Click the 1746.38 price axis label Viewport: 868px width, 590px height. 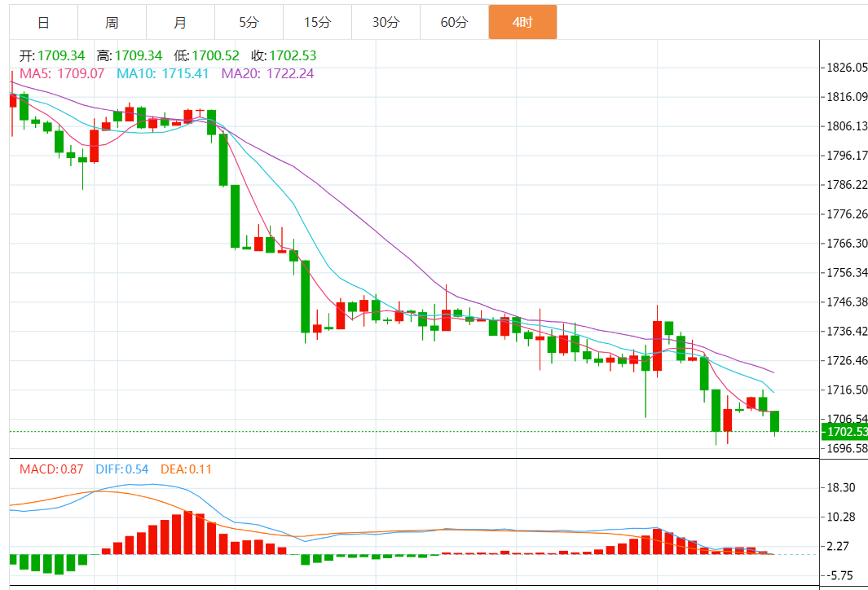(847, 302)
